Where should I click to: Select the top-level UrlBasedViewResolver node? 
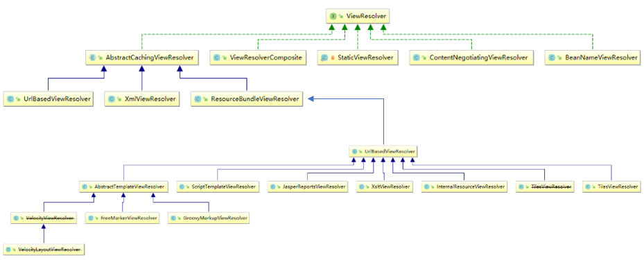click(x=48, y=99)
